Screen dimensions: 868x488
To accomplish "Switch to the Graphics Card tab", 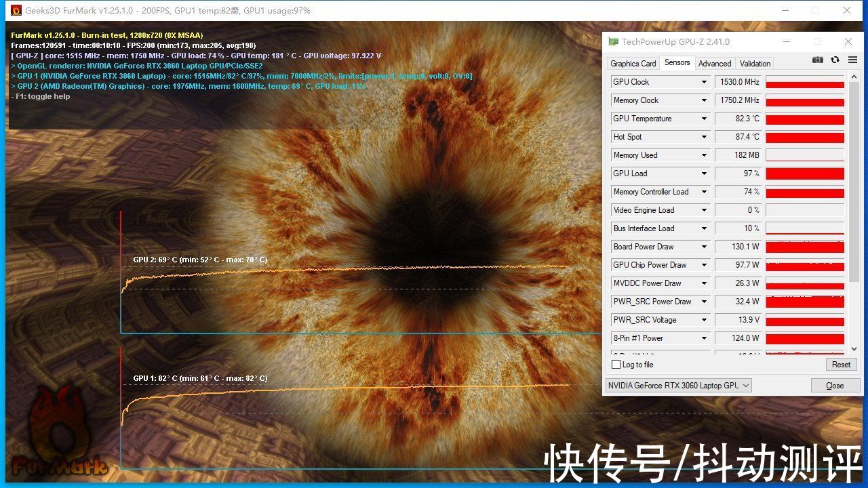I will [633, 64].
